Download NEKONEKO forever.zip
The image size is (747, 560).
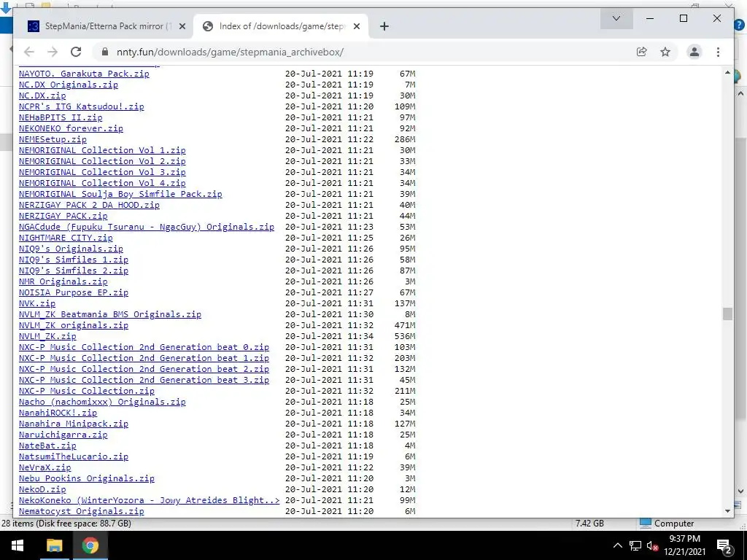71,128
